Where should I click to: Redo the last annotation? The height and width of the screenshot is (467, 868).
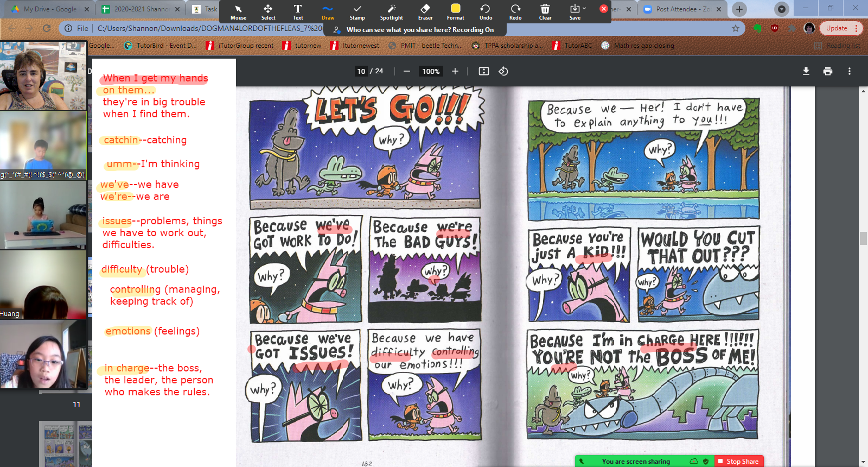(515, 12)
